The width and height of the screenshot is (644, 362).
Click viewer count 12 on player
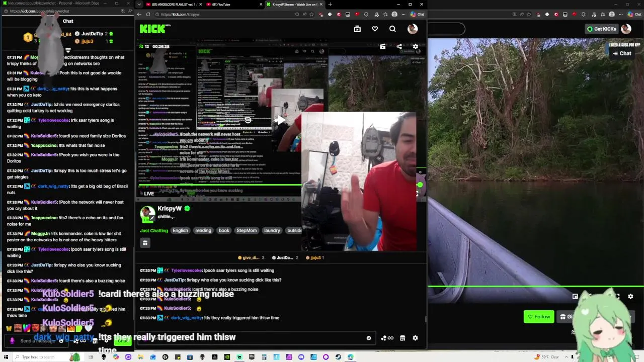coord(144,47)
